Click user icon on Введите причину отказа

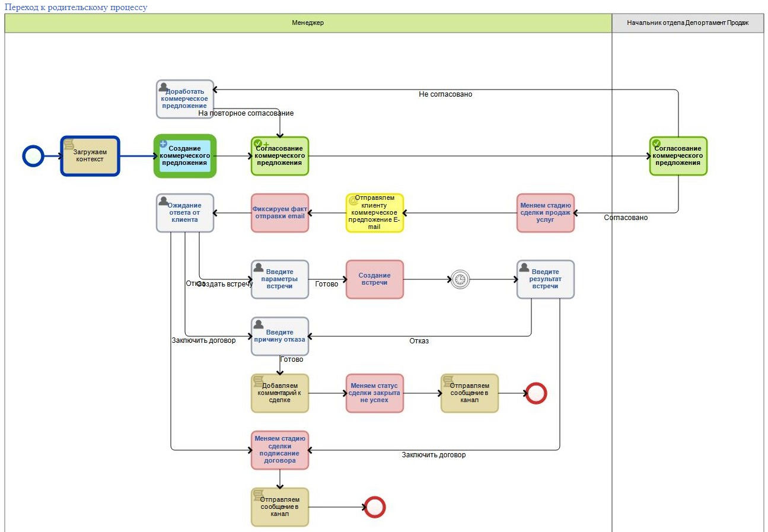pyautogui.click(x=259, y=324)
